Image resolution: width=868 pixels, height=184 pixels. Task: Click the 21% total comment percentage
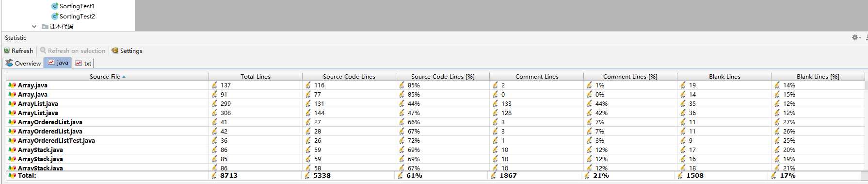(601, 176)
